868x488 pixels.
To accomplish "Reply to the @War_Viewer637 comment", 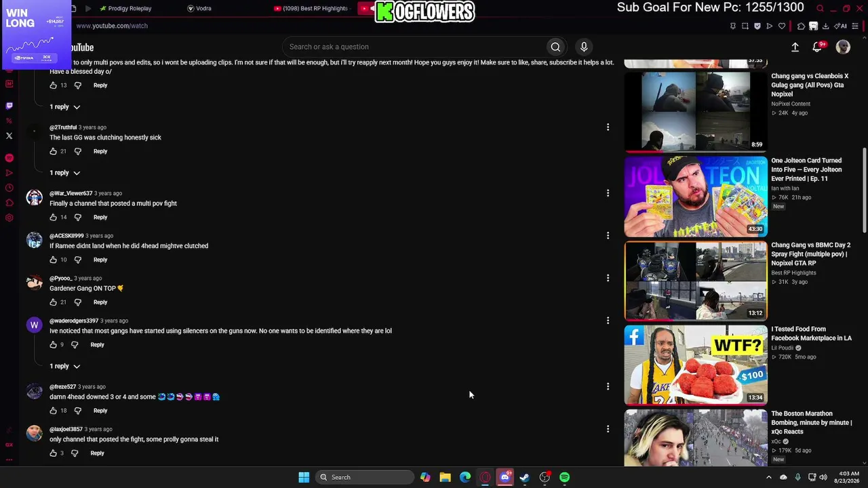I will [100, 218].
